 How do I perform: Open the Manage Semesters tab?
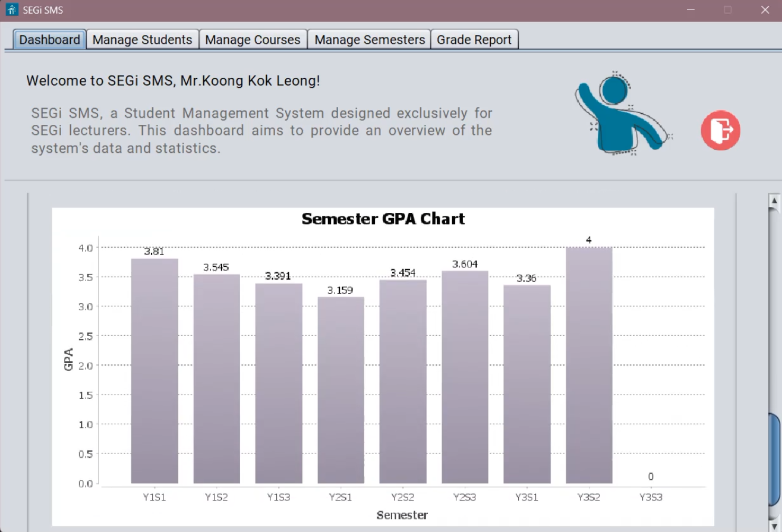point(370,40)
